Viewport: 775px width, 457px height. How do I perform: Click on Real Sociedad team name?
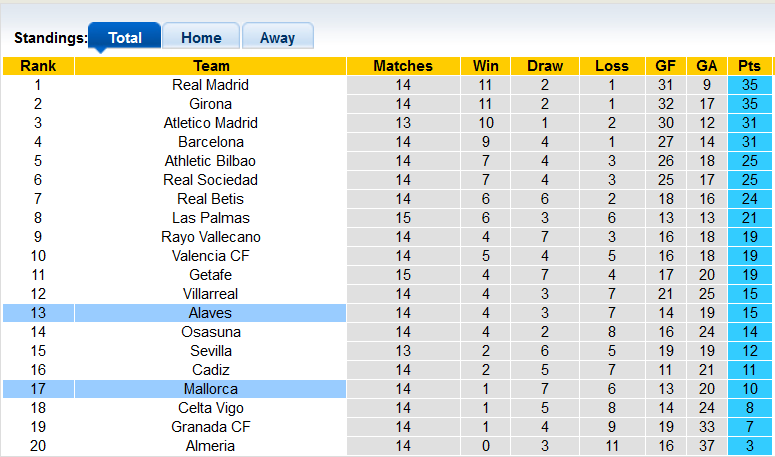coord(210,180)
